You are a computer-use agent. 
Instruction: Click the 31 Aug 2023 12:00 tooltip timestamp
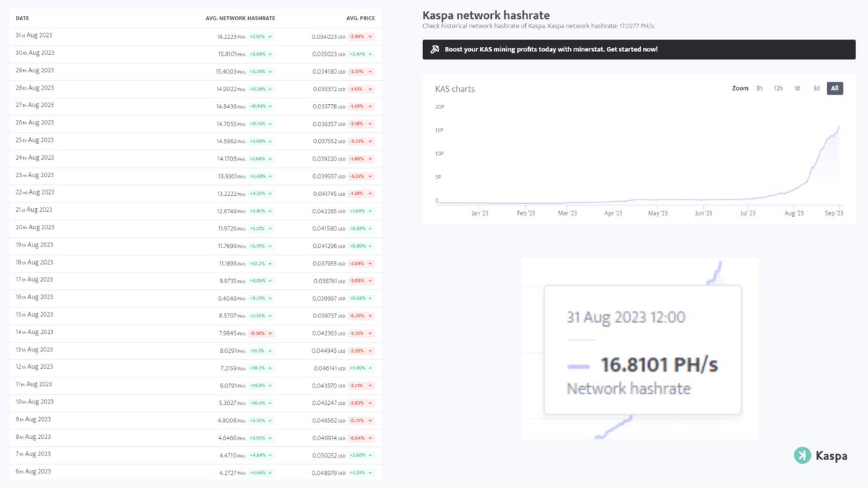[x=626, y=317]
